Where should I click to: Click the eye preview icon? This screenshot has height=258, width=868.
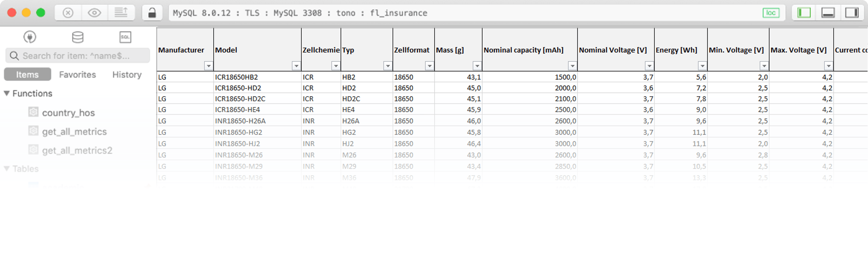click(94, 13)
